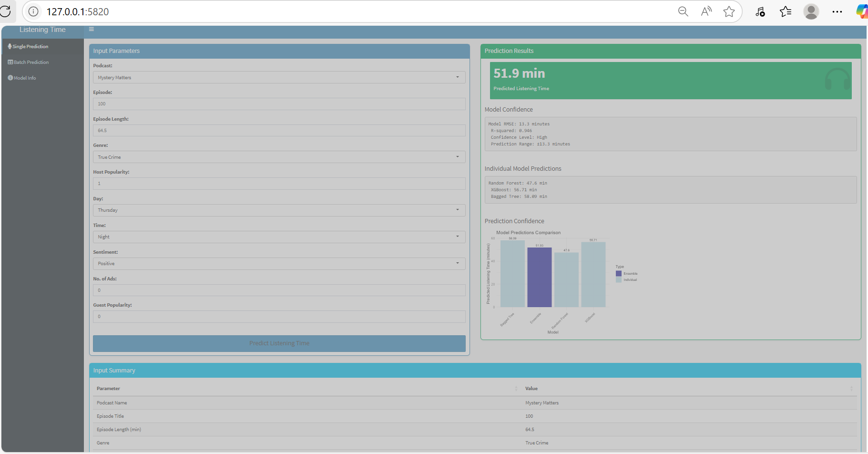Click the microphone icon for Single Prediction
The image size is (868, 454).
tap(10, 46)
